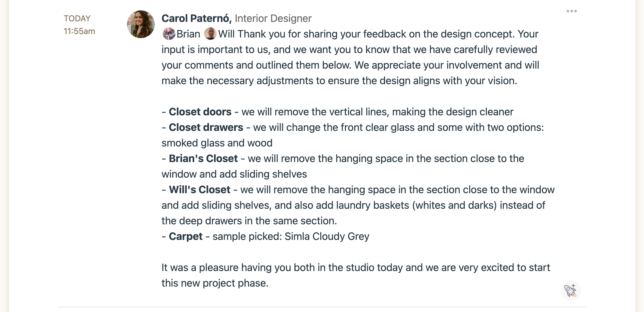Click the Interior Designer title text

273,18
